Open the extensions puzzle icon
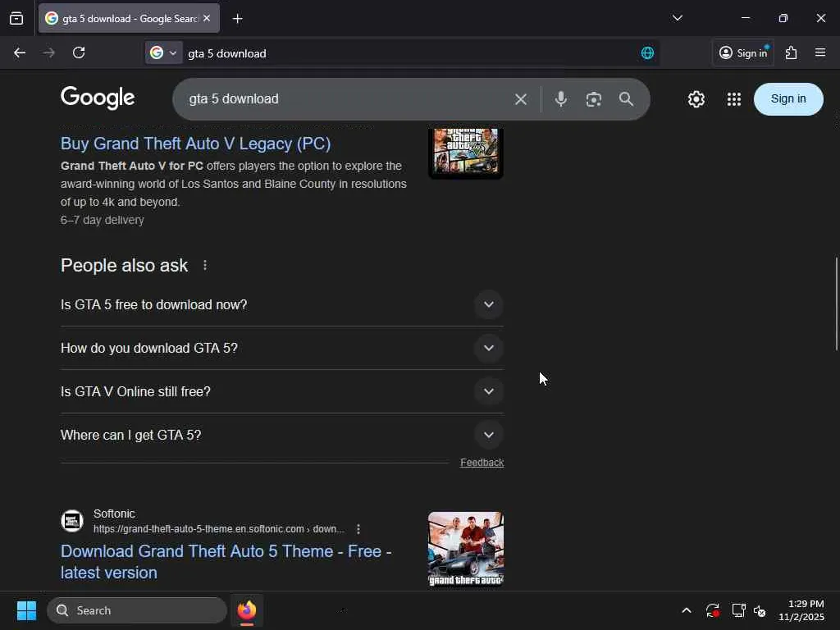840x630 pixels. (792, 53)
